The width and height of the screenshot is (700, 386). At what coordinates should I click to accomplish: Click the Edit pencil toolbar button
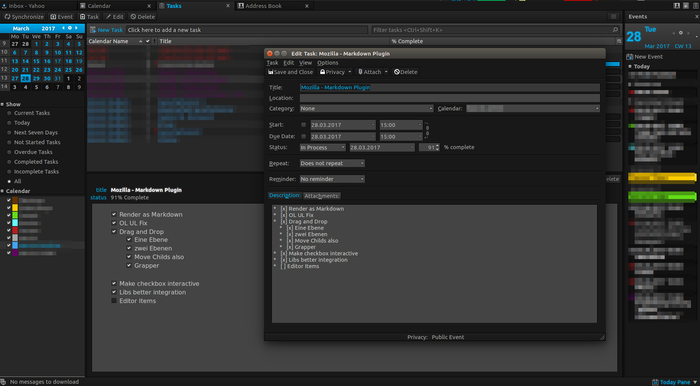coord(114,17)
